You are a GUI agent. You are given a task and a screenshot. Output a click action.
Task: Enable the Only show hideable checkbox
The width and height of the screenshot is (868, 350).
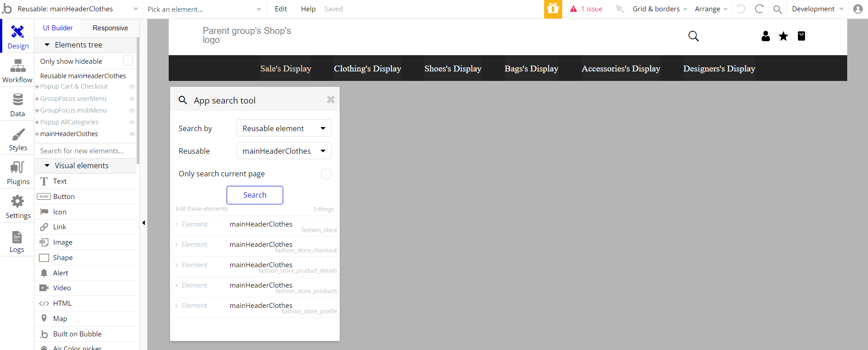128,61
